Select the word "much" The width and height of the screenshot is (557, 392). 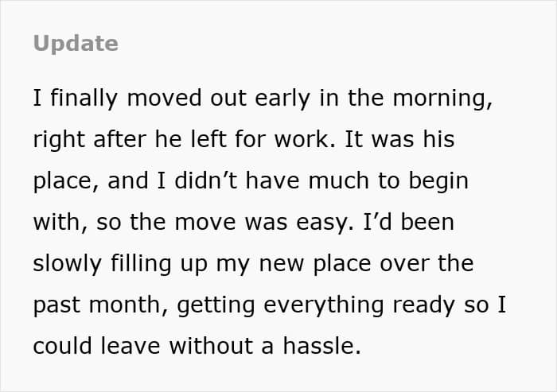(x=338, y=180)
